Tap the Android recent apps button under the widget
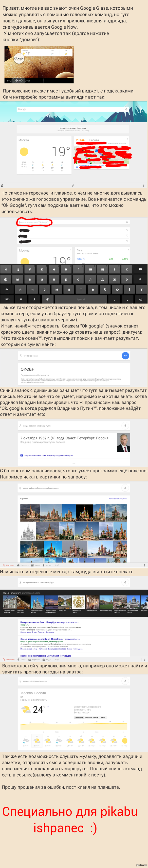 tap(28, 81)
